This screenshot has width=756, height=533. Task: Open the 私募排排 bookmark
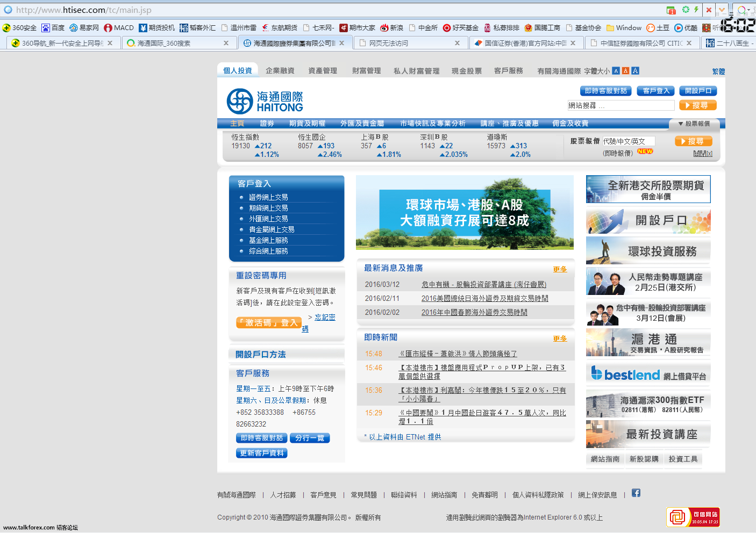501,28
